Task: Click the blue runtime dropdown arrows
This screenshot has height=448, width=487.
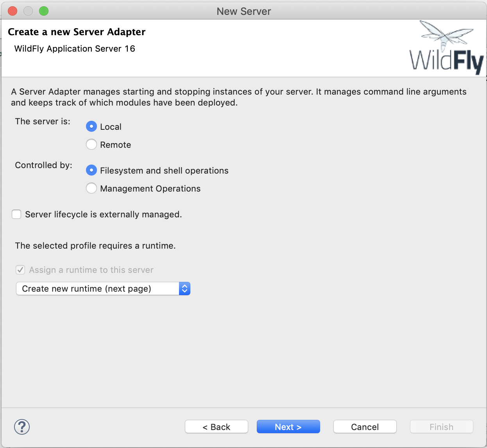Action: pos(184,289)
